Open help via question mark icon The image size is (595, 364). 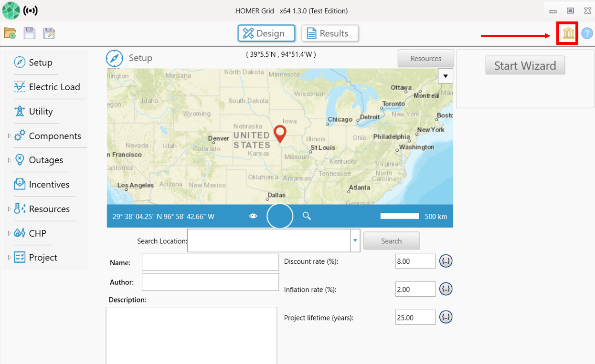[586, 33]
